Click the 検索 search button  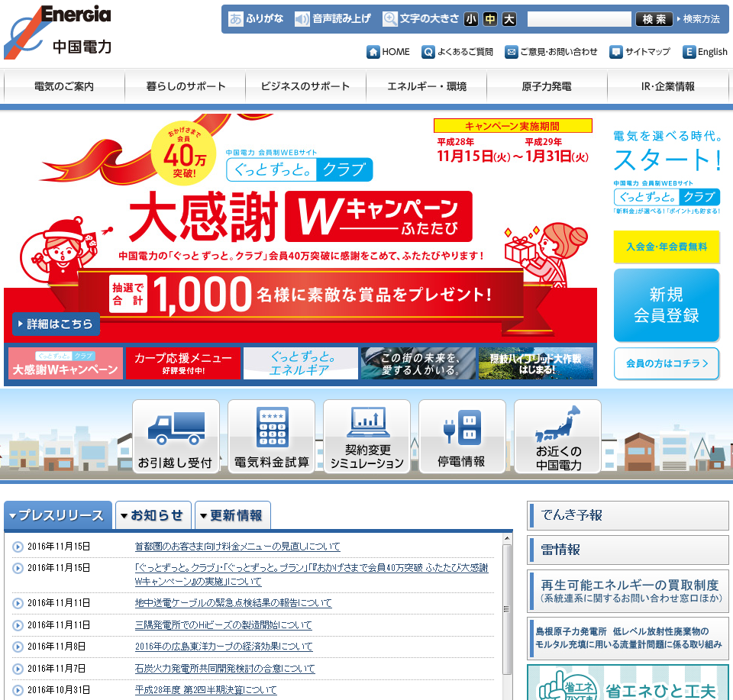click(x=654, y=19)
